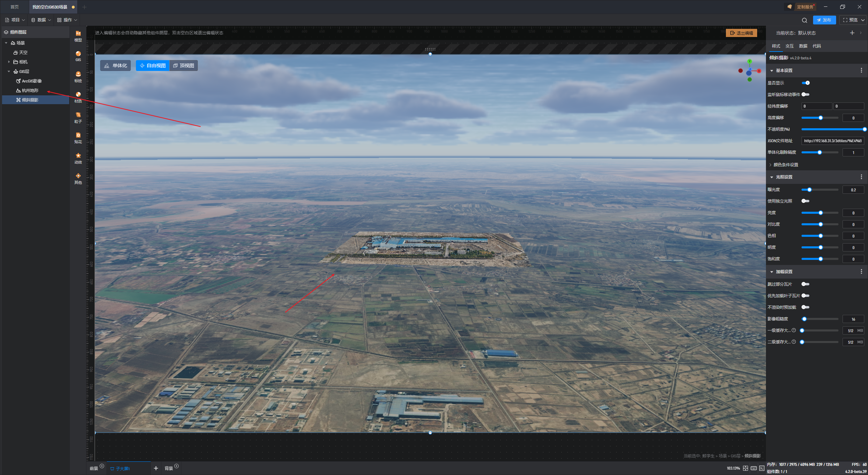Viewport: 868px width, 475px height.
Task: Turn on 跳过部分瓦片 toggle
Action: click(x=805, y=284)
